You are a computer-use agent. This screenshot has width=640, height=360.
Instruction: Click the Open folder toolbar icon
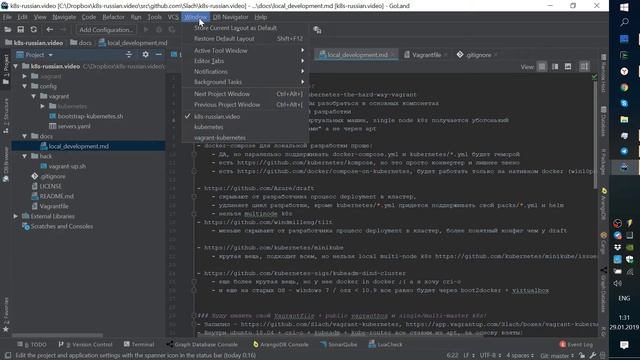(x=8, y=29)
